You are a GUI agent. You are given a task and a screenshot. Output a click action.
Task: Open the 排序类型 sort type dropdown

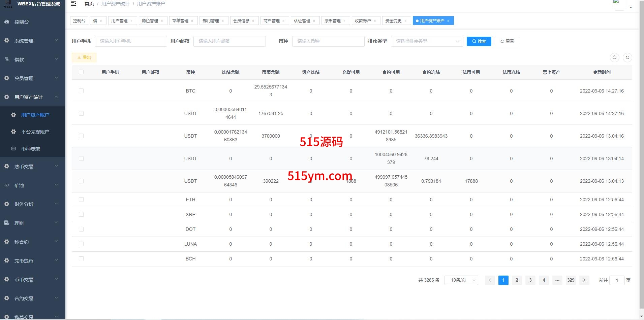[x=427, y=41]
